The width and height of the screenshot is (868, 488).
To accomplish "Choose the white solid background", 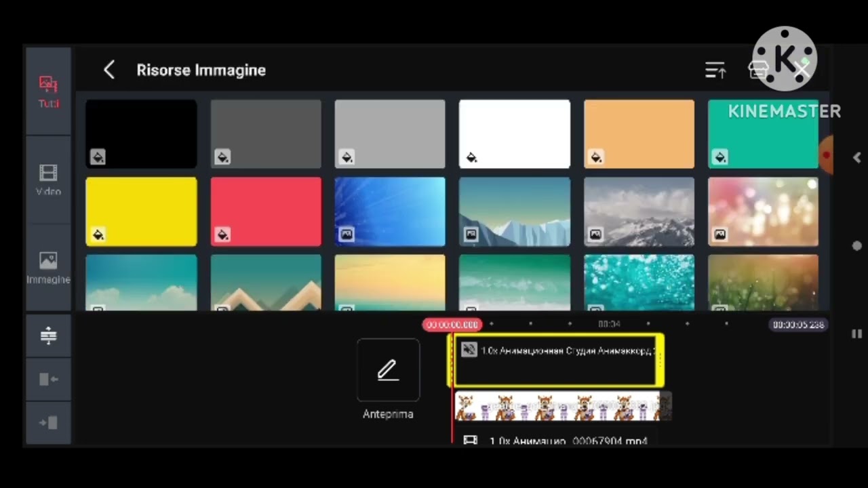I will click(515, 134).
